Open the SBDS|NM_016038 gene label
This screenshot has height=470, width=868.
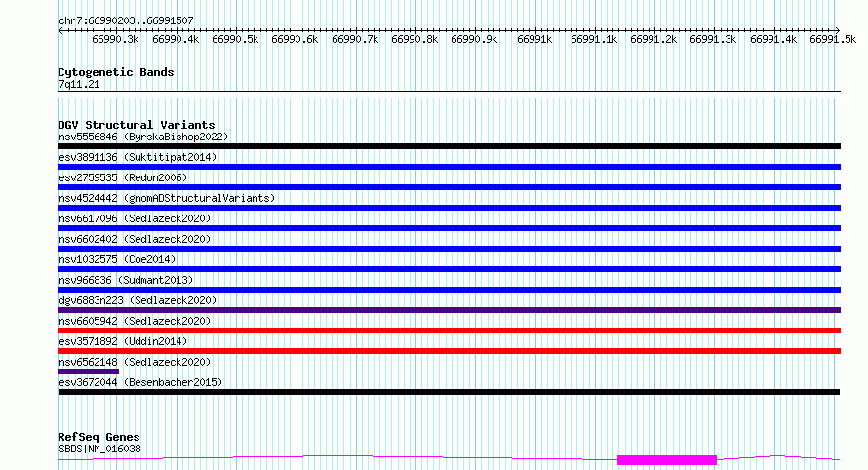pyautogui.click(x=99, y=449)
